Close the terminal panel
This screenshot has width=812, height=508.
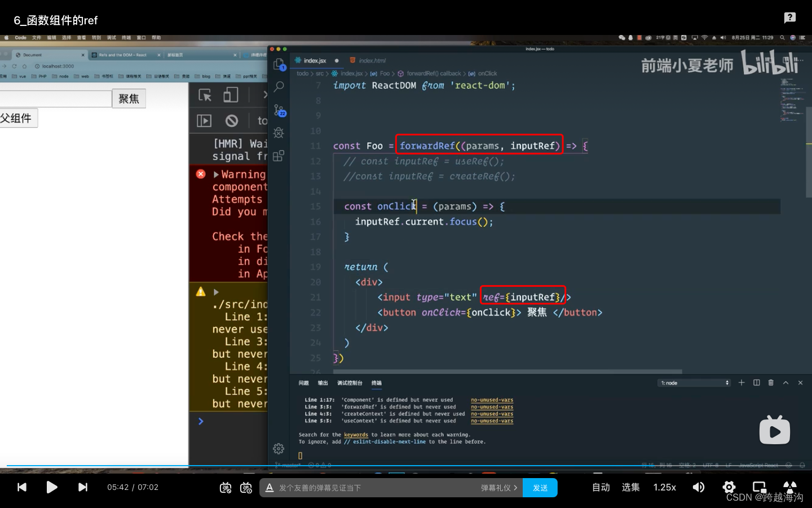click(x=800, y=383)
